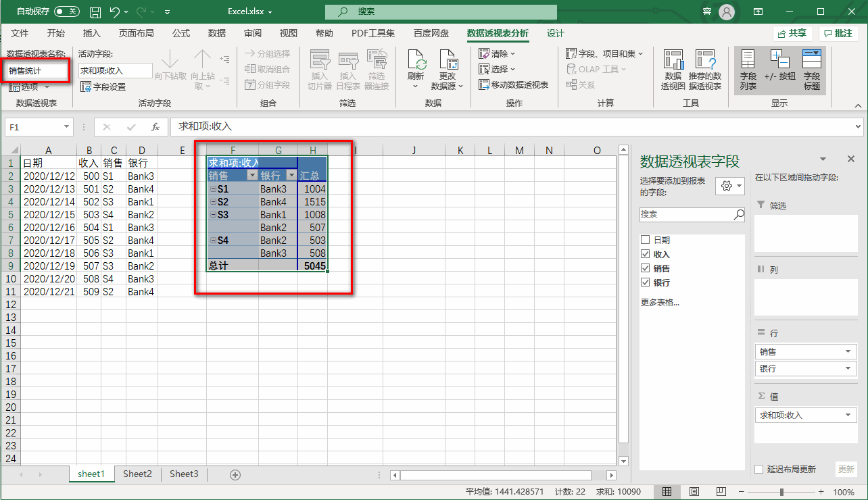Toggle the +/- 按钮 display

pyautogui.click(x=780, y=66)
